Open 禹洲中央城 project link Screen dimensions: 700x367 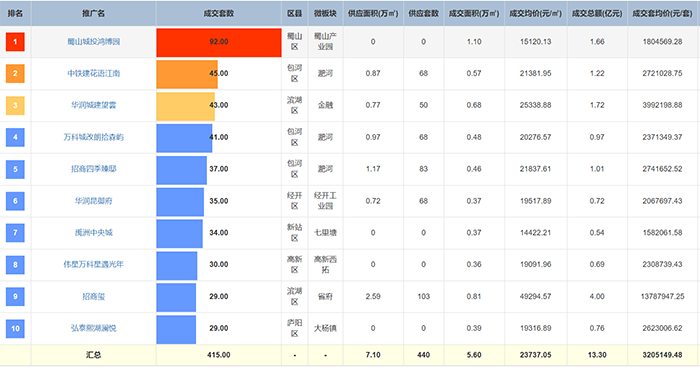[x=94, y=233]
